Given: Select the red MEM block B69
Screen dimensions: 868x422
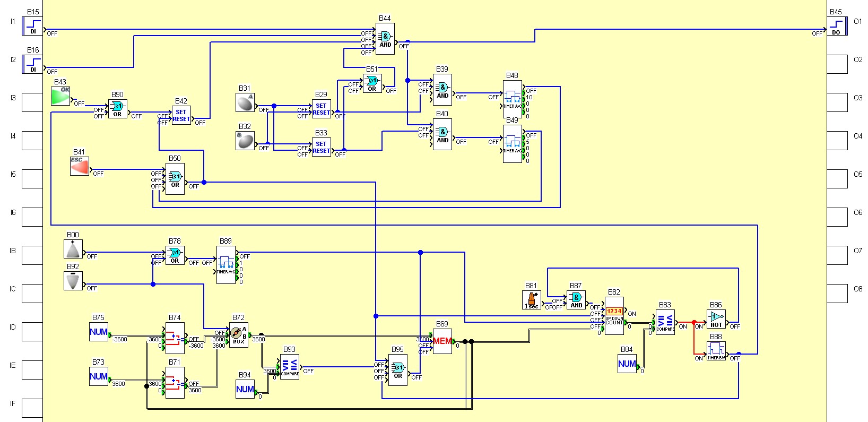Looking at the screenshot, I should (x=442, y=341).
